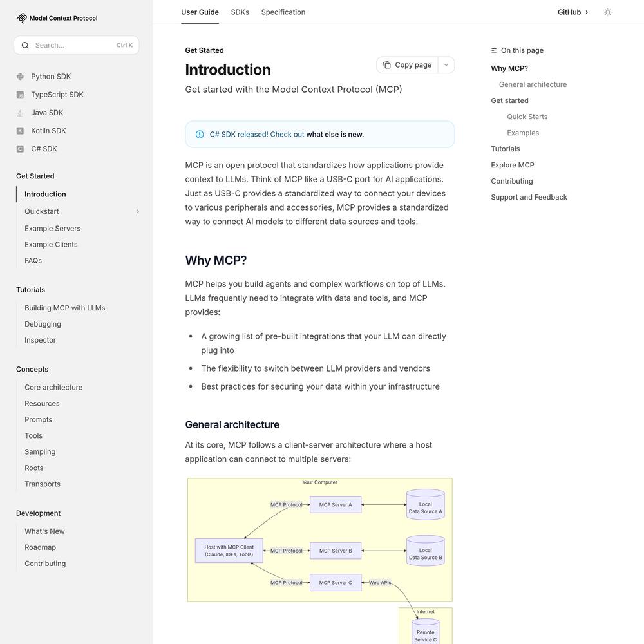Open Resources concept page

(42, 403)
